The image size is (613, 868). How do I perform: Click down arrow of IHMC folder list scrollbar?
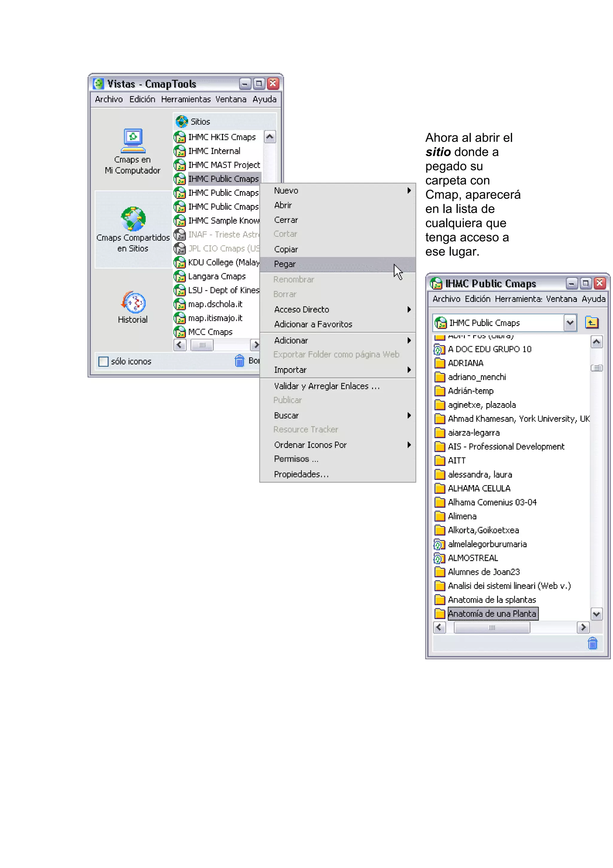596,614
